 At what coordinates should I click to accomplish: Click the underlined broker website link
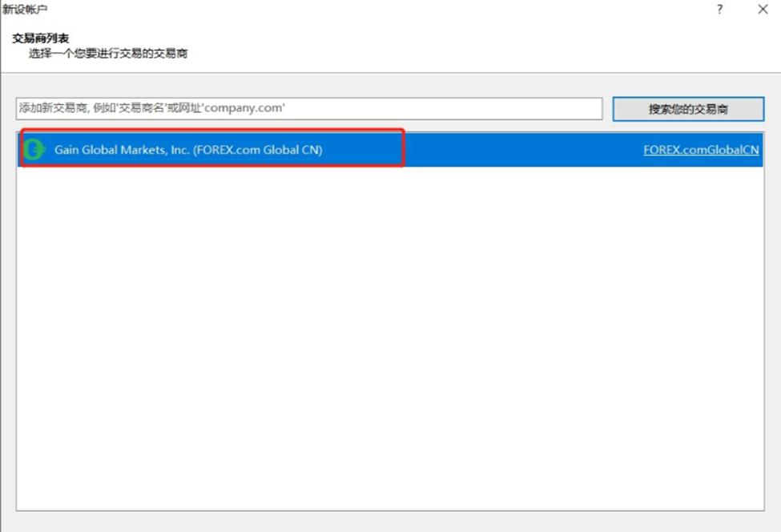point(701,150)
